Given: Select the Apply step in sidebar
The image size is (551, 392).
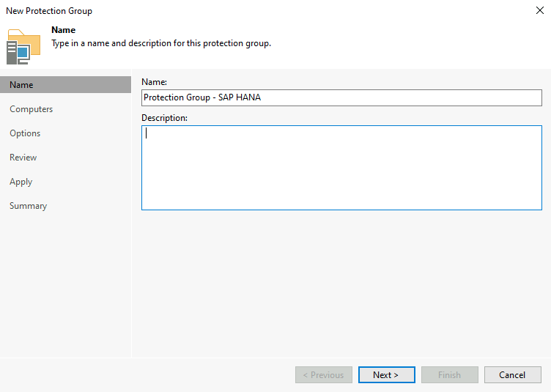Looking at the screenshot, I should coord(21,182).
